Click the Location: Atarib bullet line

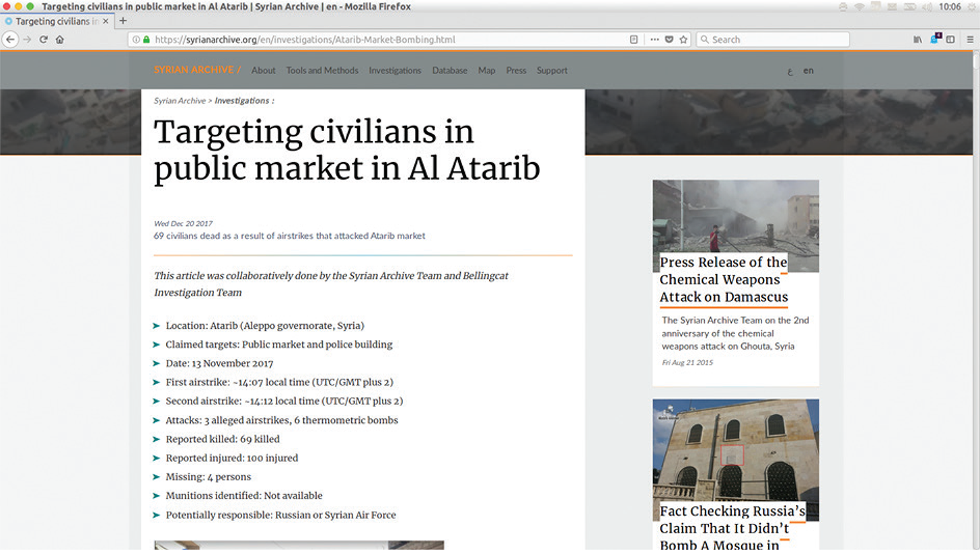click(265, 325)
